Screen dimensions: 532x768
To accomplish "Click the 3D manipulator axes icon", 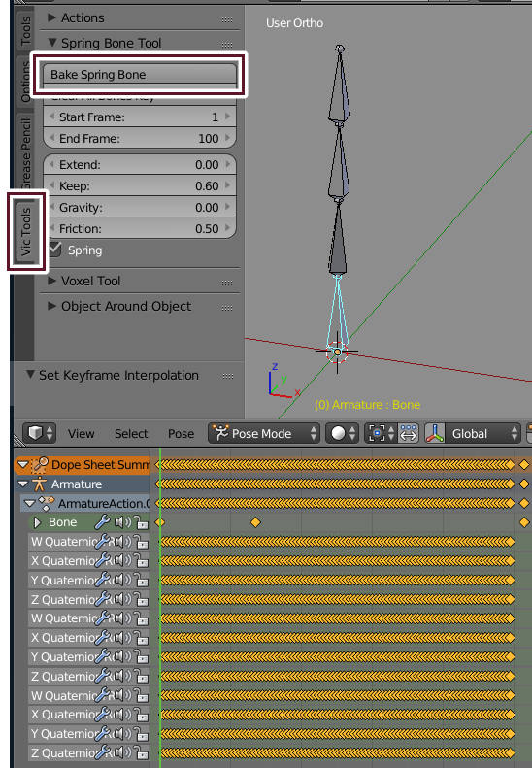I will (x=435, y=433).
